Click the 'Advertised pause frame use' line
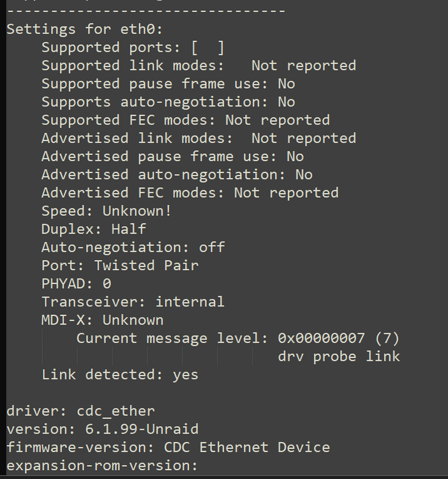The image size is (448, 479). click(172, 156)
